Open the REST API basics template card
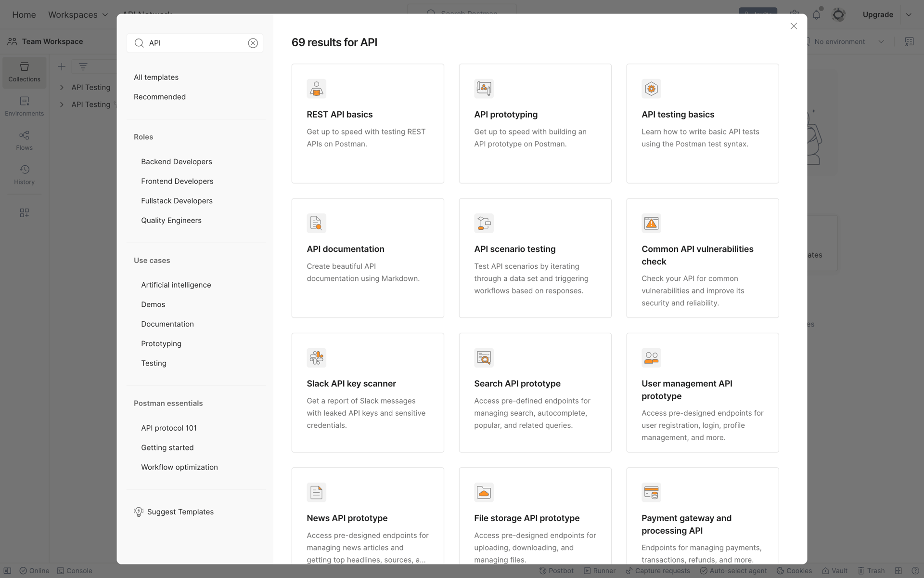This screenshot has width=924, height=578. point(368,123)
